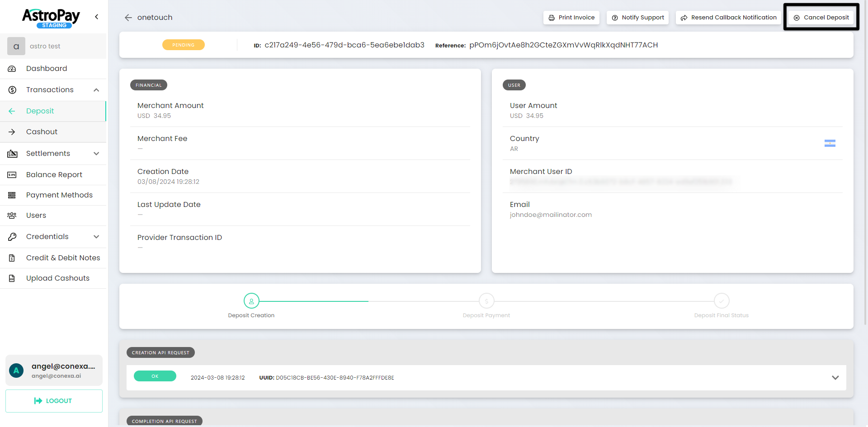868x427 pixels.
Task: Open Upload Cashouts
Action: pyautogui.click(x=53, y=278)
